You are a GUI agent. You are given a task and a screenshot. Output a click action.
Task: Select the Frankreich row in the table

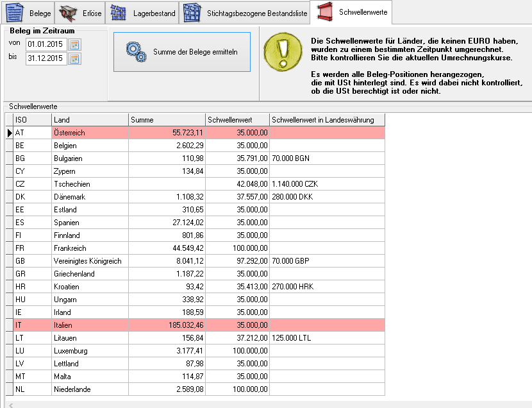click(x=90, y=248)
